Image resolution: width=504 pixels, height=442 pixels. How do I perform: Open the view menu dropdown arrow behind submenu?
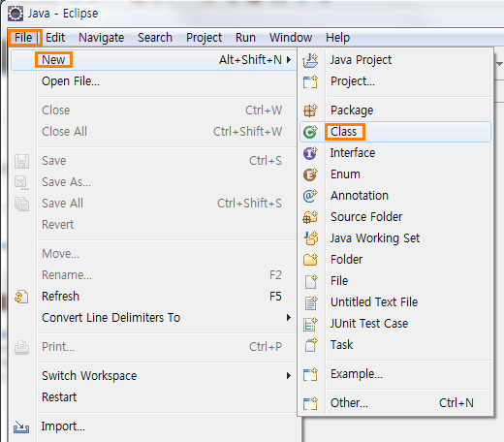pos(499,64)
